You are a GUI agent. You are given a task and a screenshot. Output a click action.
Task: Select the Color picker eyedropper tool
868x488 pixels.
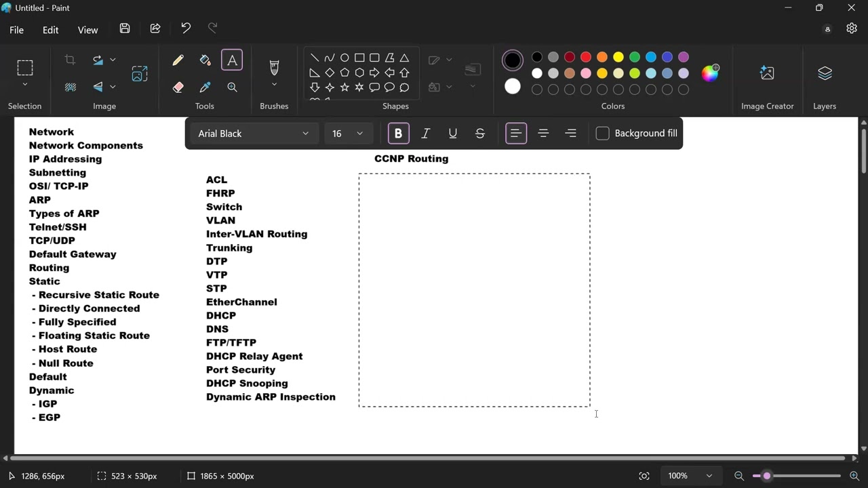pyautogui.click(x=205, y=87)
